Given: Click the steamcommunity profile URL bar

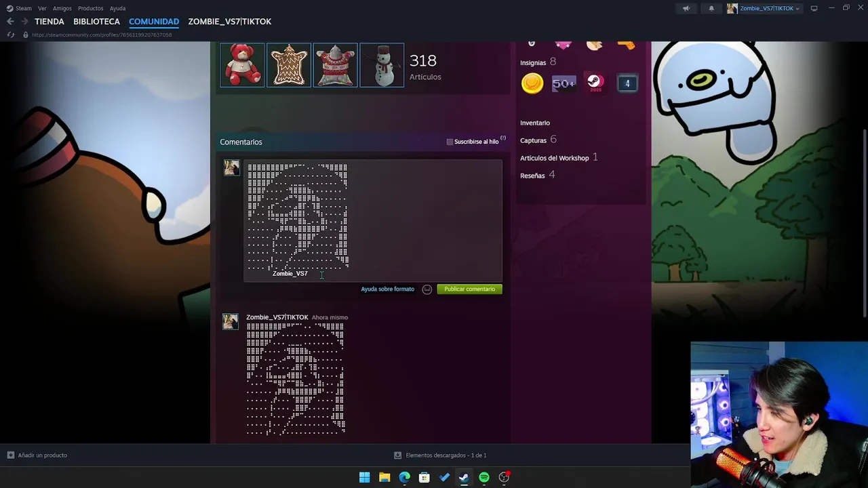Looking at the screenshot, I should [102, 35].
